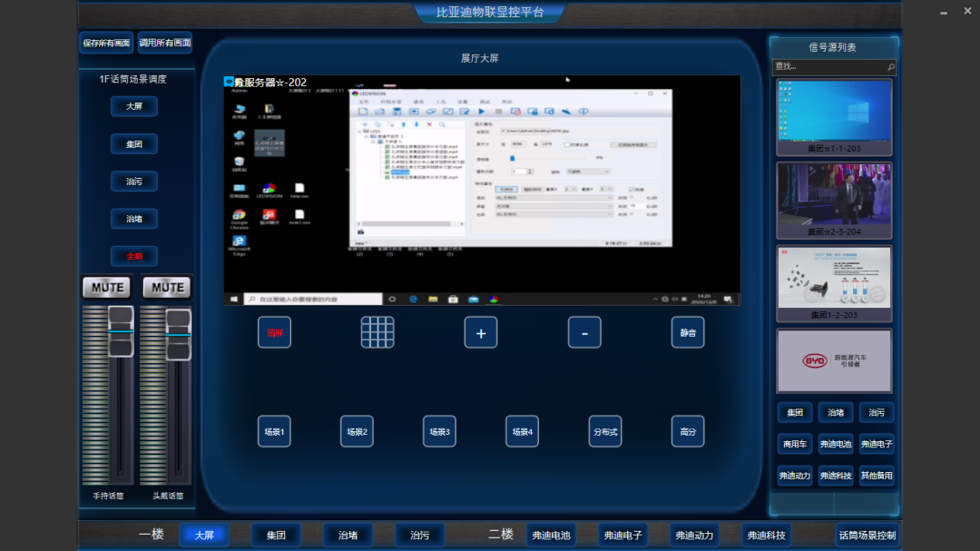Click the Stop icon in the LEDVISION toolbar

(x=499, y=112)
